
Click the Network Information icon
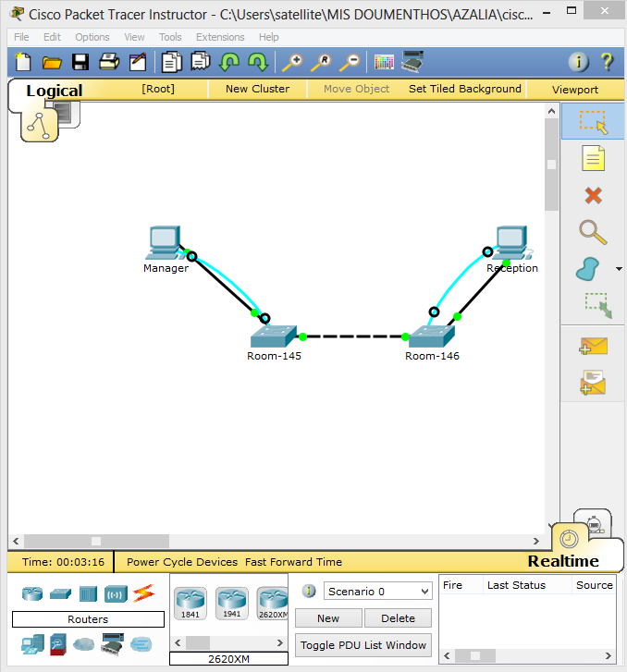pos(579,62)
